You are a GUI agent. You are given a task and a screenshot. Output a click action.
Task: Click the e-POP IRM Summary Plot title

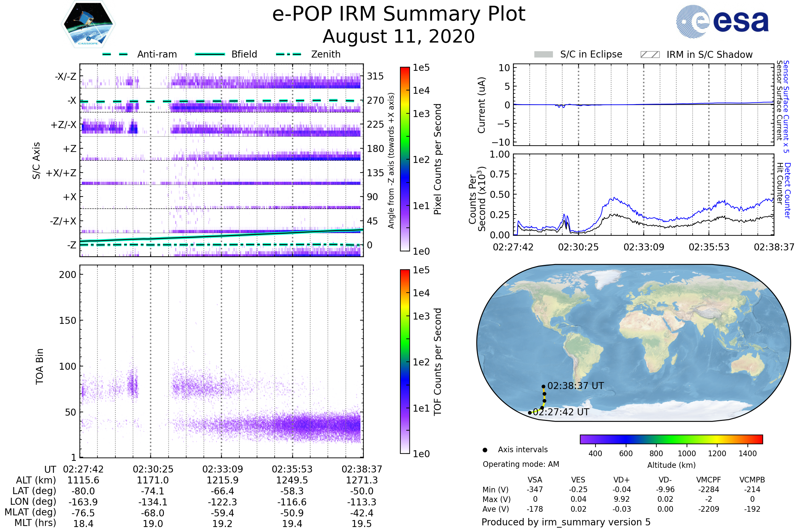point(399,14)
